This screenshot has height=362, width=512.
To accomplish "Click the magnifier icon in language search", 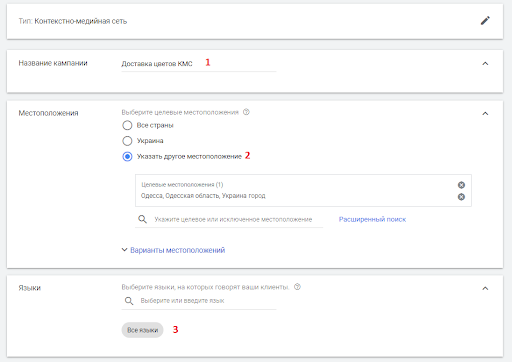I will point(129,301).
